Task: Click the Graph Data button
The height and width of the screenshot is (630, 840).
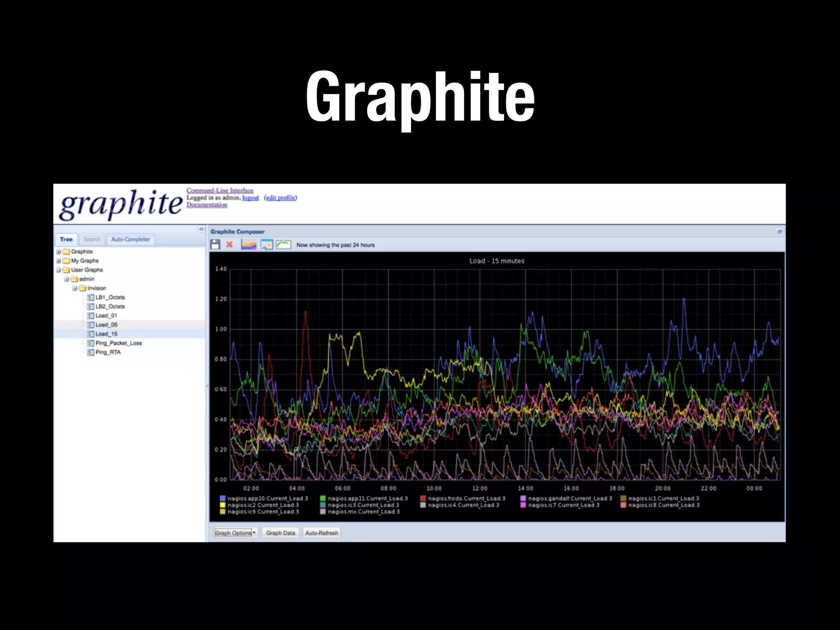Action: pos(281,533)
